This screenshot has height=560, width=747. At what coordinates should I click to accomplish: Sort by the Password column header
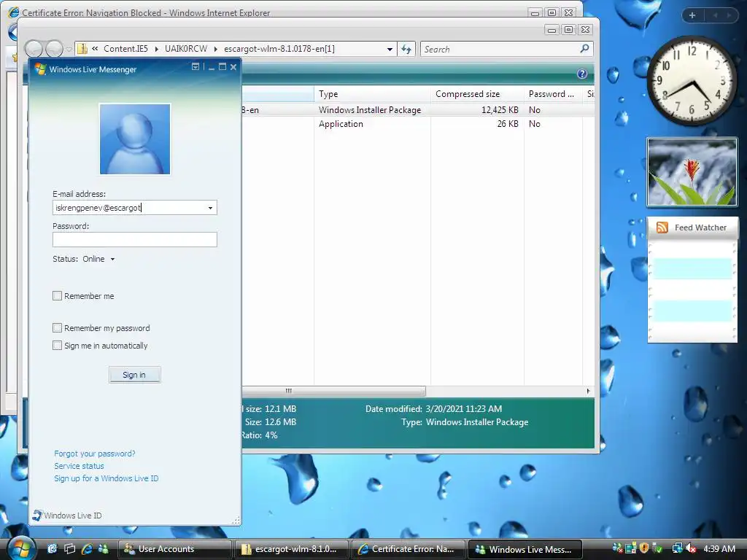[x=553, y=94]
